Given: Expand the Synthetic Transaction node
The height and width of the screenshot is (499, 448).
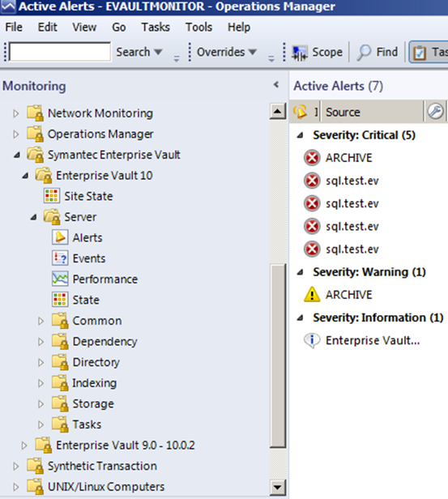Looking at the screenshot, I should 16,466.
